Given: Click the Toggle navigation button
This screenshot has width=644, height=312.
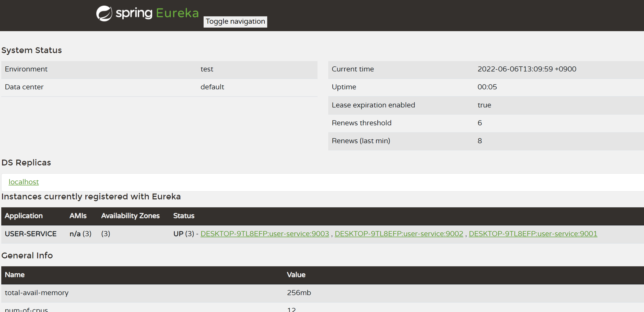Looking at the screenshot, I should click(235, 22).
